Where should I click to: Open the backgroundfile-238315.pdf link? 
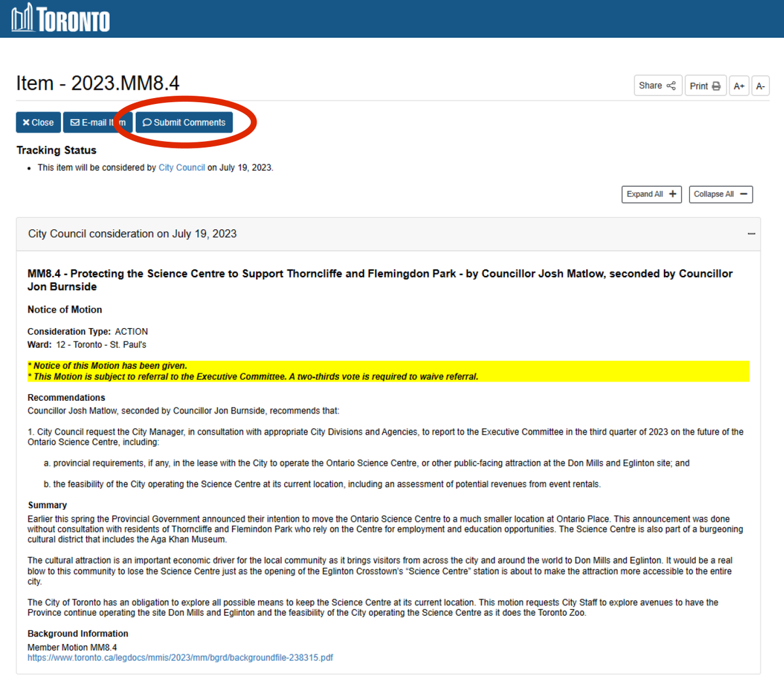tap(180, 658)
